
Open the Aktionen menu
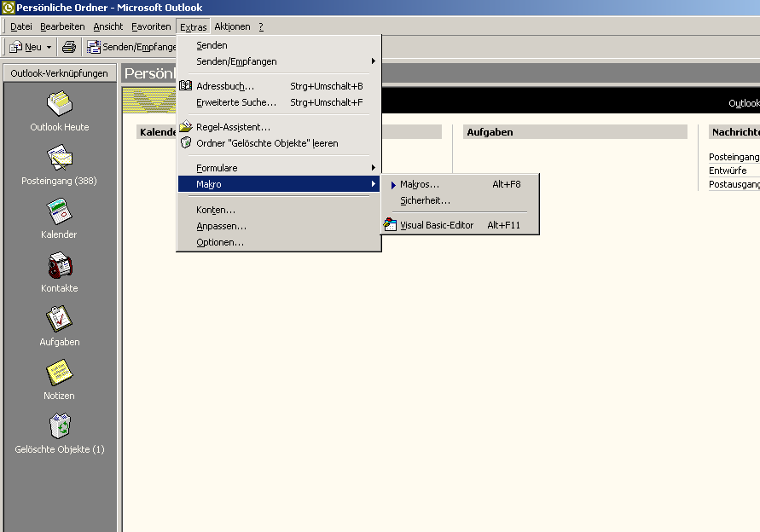pos(232,26)
